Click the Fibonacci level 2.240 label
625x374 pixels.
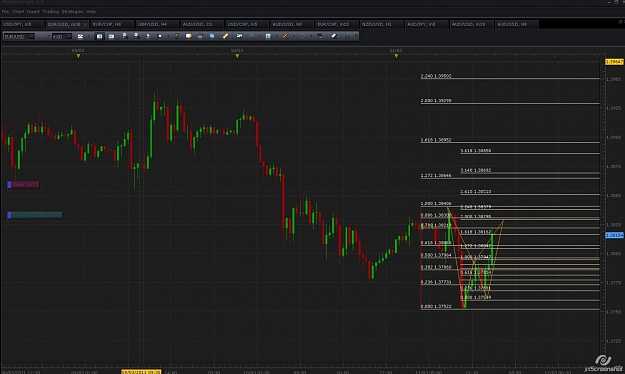point(436,76)
